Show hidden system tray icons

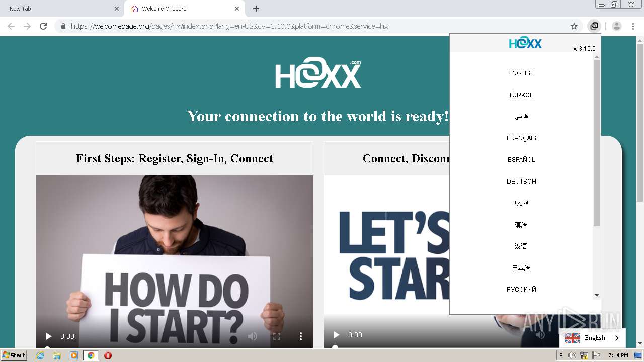[x=561, y=355]
